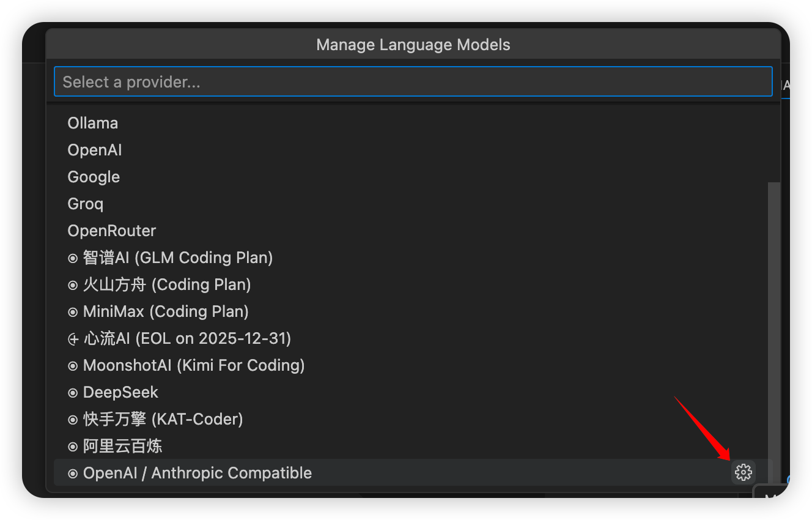812x520 pixels.
Task: Pick MiniMax (Coding Plan) provider
Action: click(x=413, y=311)
